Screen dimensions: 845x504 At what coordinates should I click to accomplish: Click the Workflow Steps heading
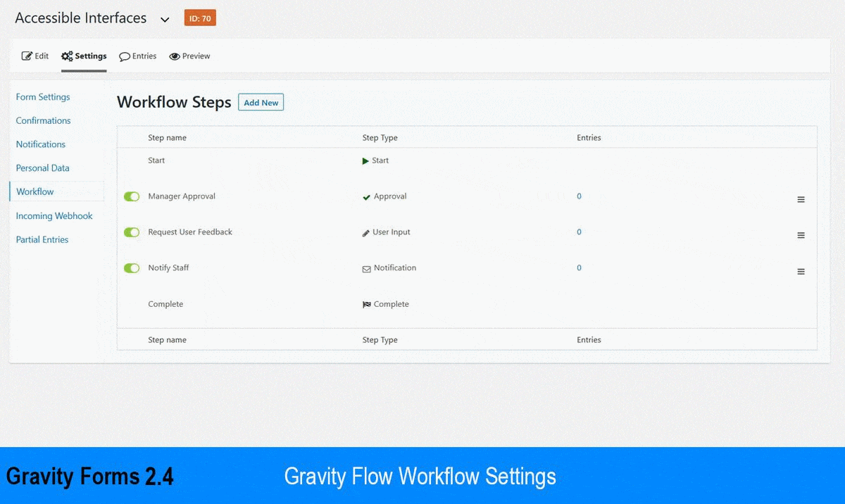(174, 103)
